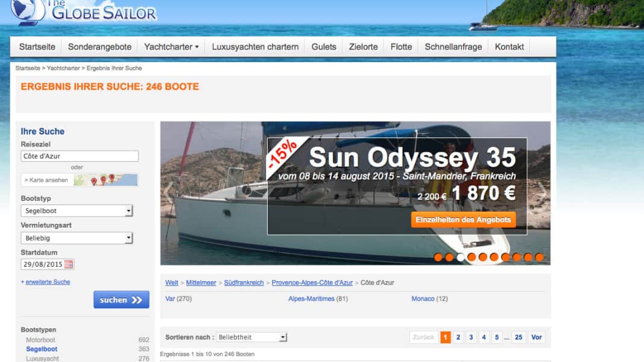
Task: Show previous carousel slide arrow
Action: click(168, 192)
